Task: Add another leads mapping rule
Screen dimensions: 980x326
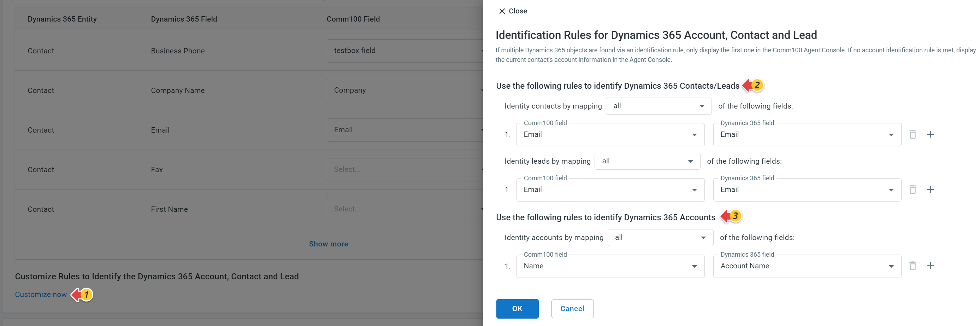Action: pos(931,190)
